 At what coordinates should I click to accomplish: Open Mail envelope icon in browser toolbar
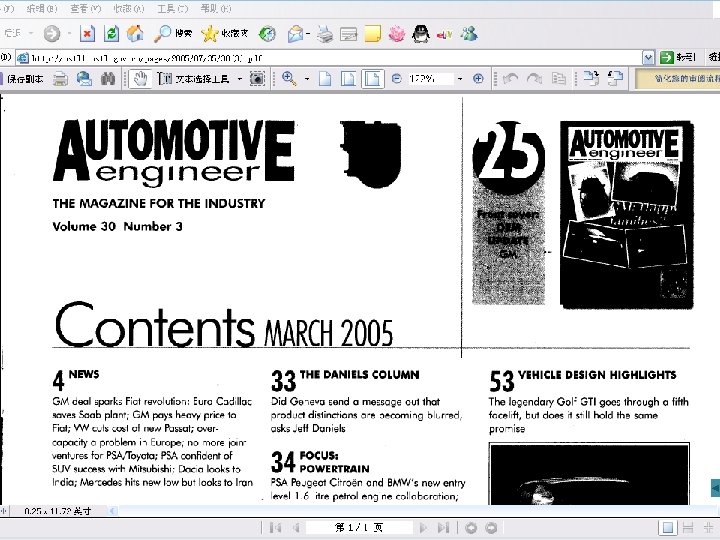[x=295, y=34]
